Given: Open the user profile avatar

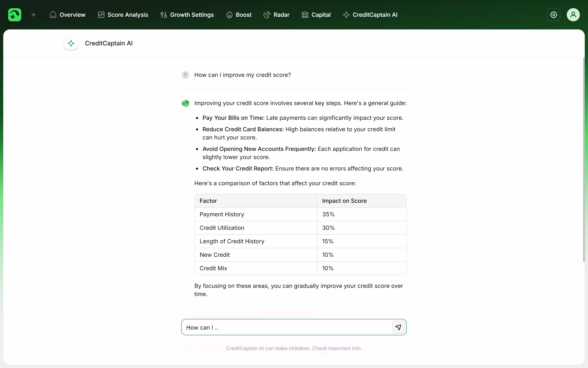Looking at the screenshot, I should (573, 15).
